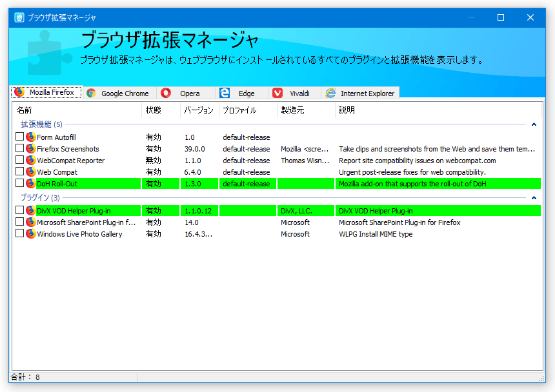Viewport: 555px width, 392px height.
Task: Close the ブラウザ拡張マネージャ window
Action: [530, 17]
